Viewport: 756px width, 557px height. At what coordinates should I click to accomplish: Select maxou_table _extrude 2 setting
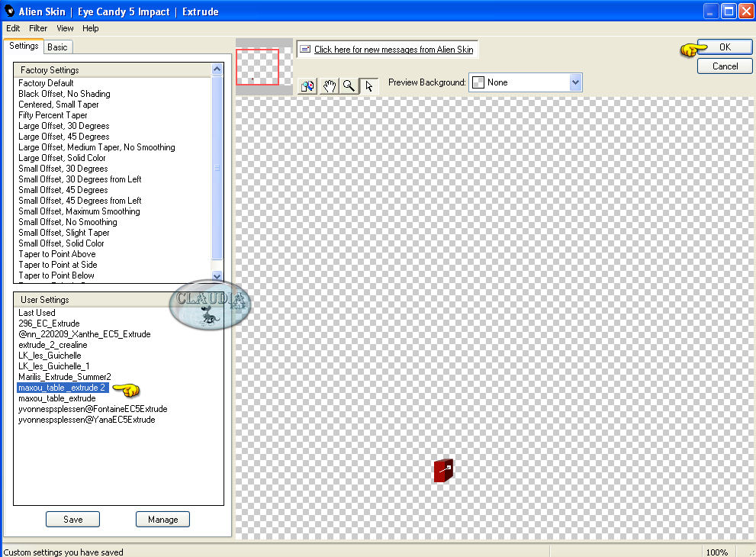point(62,388)
